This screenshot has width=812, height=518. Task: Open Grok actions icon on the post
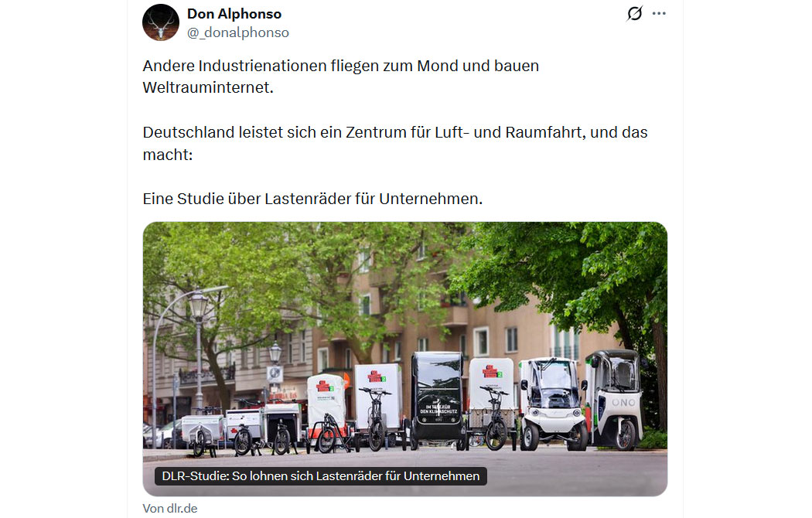point(634,13)
